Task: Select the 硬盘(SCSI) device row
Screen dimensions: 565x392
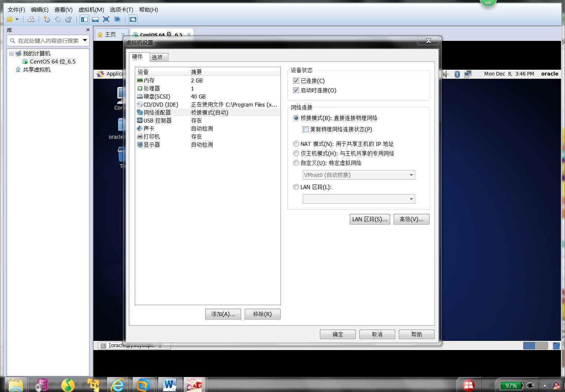Action: [207, 96]
